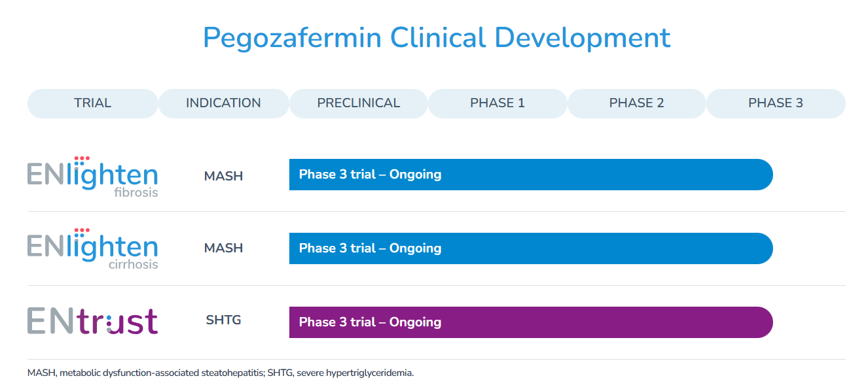The width and height of the screenshot is (868, 391).
Task: Click MASH indication in the cirrhosis row
Action: pos(223,248)
